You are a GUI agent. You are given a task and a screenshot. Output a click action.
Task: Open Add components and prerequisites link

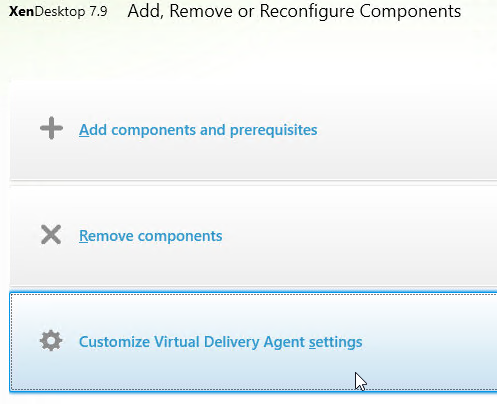[198, 130]
